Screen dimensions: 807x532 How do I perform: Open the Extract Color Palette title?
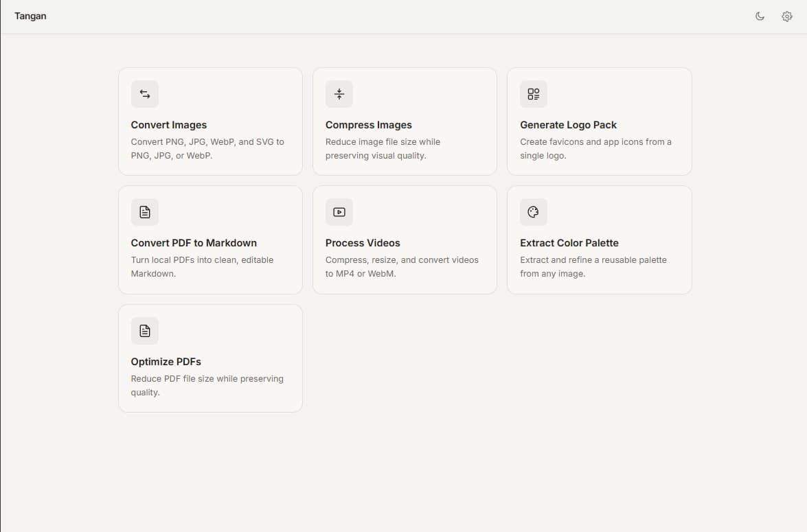point(569,243)
